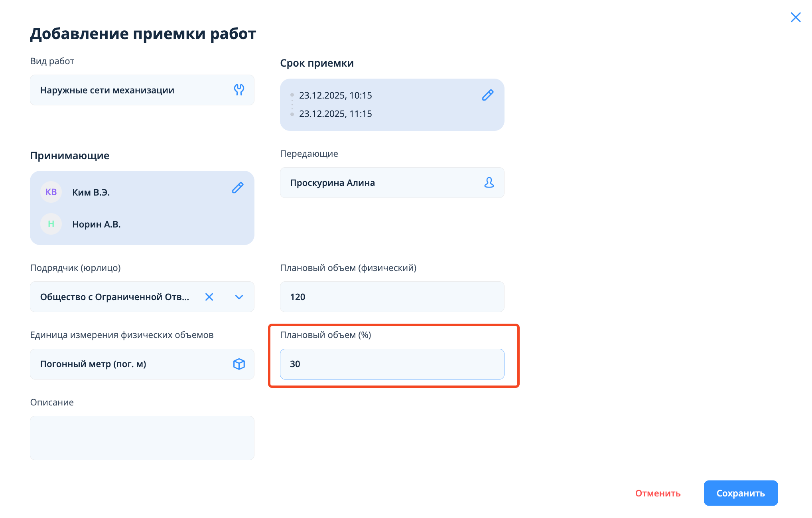Edit the acceptance deadline dates
Viewport: 812px width, 518px height.
pyautogui.click(x=488, y=95)
